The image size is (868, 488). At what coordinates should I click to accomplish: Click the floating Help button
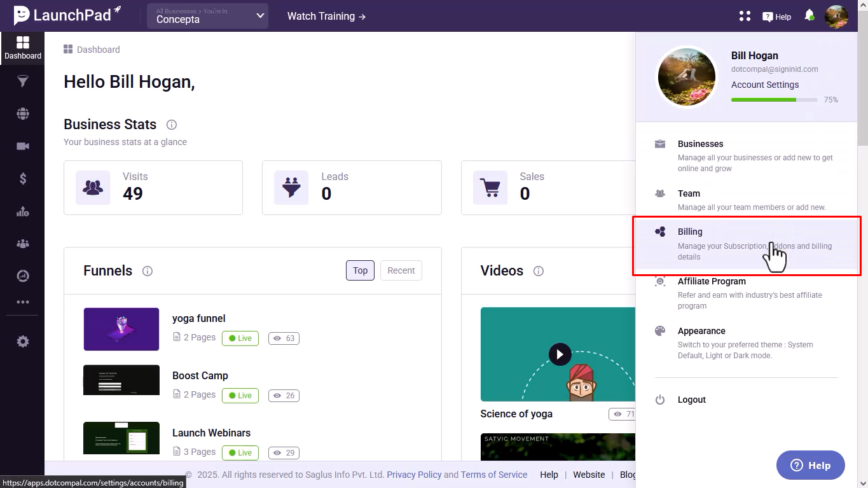point(811,465)
